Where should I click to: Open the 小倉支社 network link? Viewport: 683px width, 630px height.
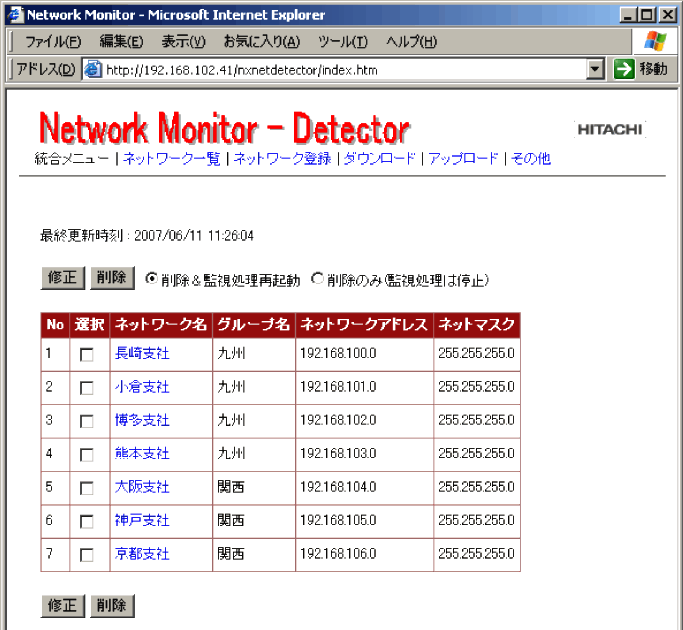coord(142,387)
